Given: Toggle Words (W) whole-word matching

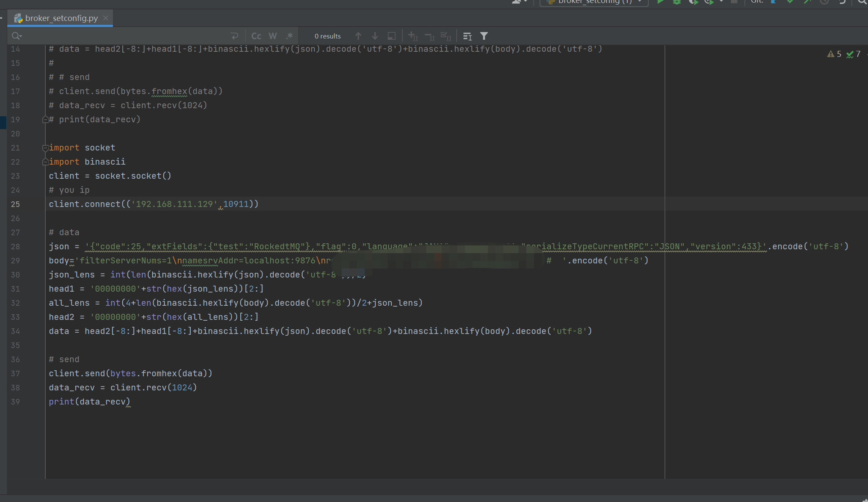Looking at the screenshot, I should tap(273, 36).
